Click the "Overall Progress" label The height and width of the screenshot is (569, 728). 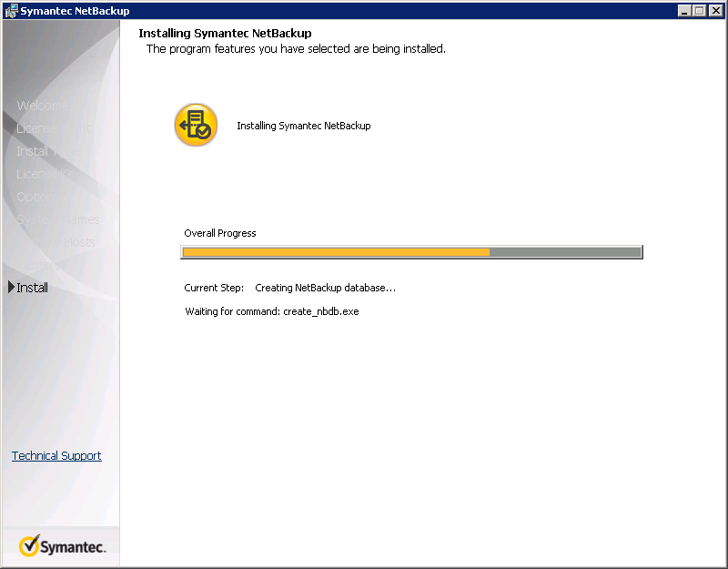click(x=220, y=233)
